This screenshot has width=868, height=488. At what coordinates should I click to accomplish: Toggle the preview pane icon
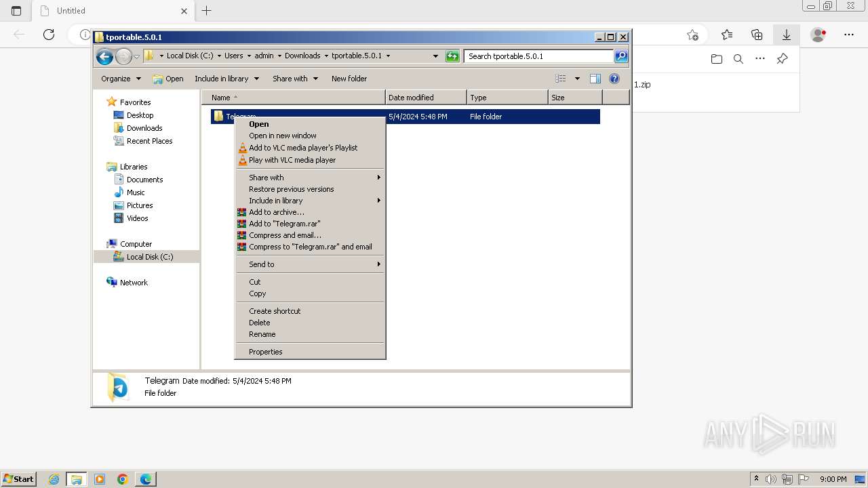pos(595,79)
